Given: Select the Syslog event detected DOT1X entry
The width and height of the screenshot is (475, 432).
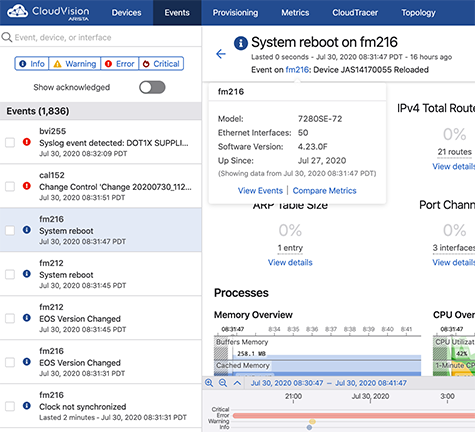Looking at the screenshot, I should pos(101,142).
